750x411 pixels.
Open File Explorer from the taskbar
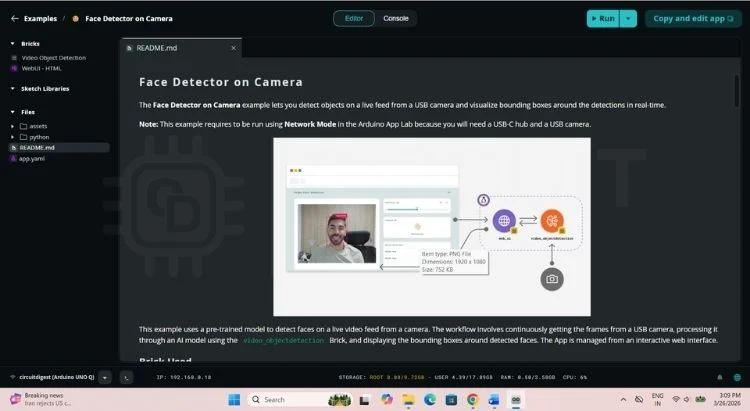[x=408, y=400]
